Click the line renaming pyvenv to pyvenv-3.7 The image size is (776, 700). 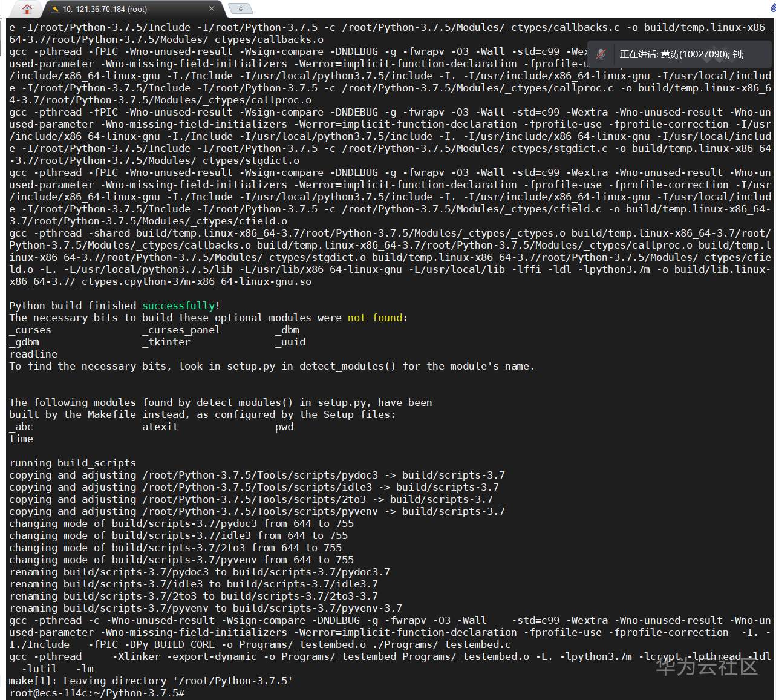point(206,608)
